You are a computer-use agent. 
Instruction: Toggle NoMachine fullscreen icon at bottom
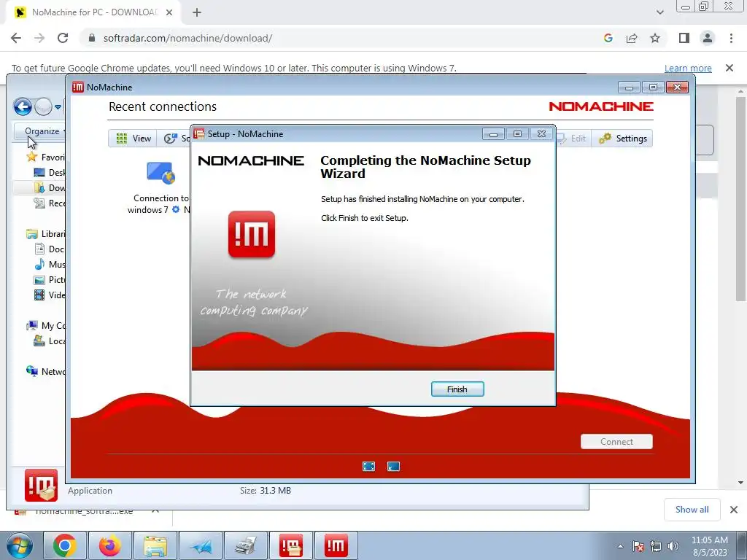coord(368,466)
